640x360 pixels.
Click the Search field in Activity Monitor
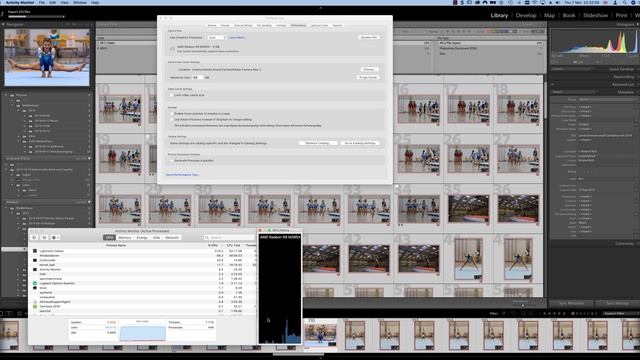tap(229, 238)
